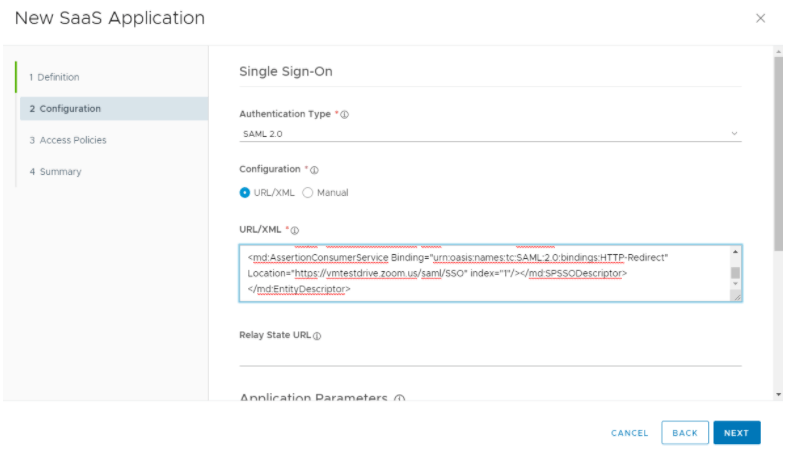Click info icon next to URL/XML label
The image size is (793, 462).
(x=295, y=231)
